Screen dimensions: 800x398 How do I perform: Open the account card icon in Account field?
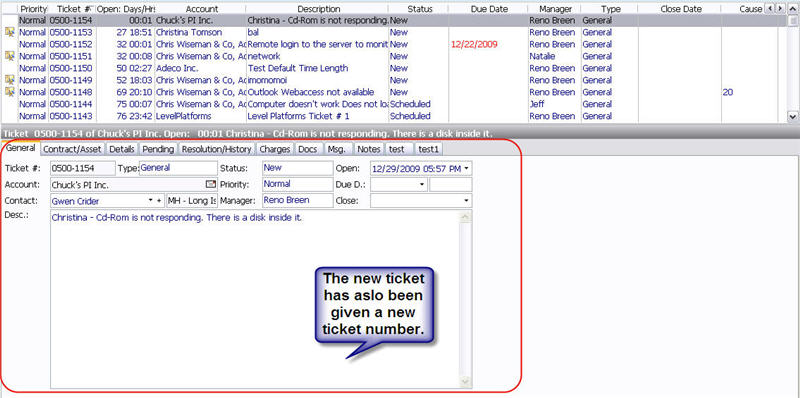coord(210,184)
